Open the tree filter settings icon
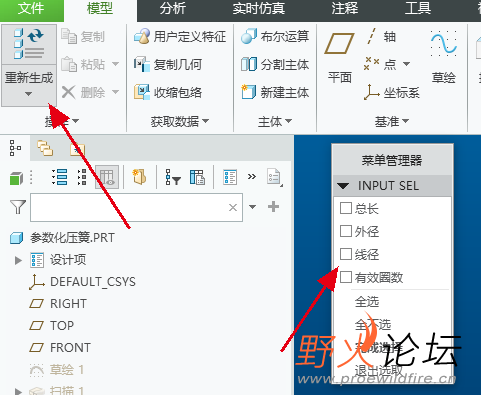 (x=173, y=177)
